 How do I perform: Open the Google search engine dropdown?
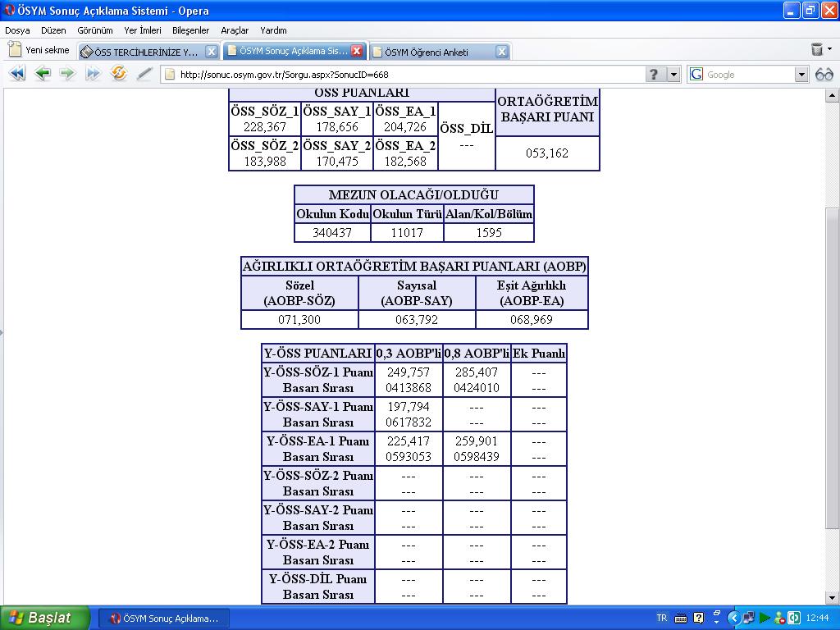(801, 75)
